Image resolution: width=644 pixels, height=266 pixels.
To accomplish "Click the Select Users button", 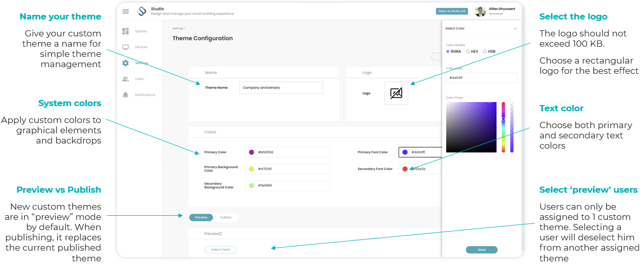I will coord(221,250).
